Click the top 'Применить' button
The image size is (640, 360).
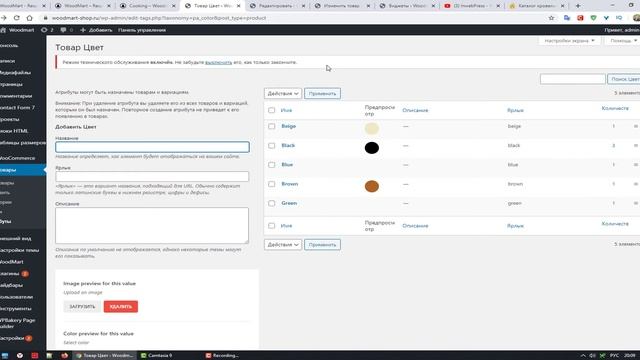pos(322,93)
